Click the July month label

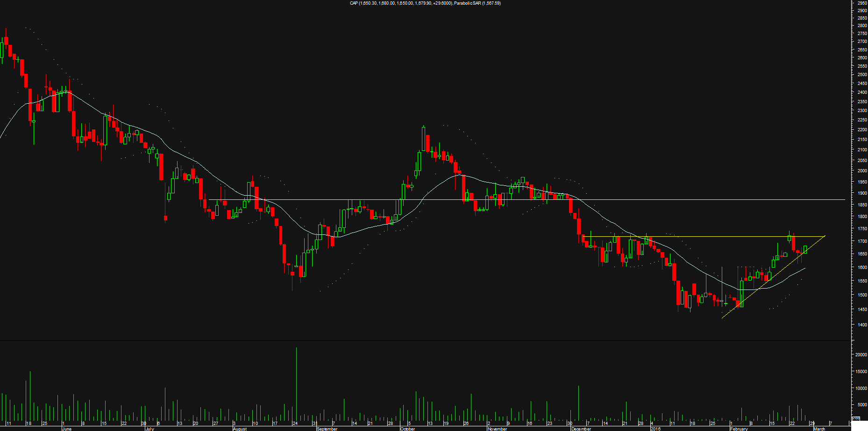tap(149, 429)
